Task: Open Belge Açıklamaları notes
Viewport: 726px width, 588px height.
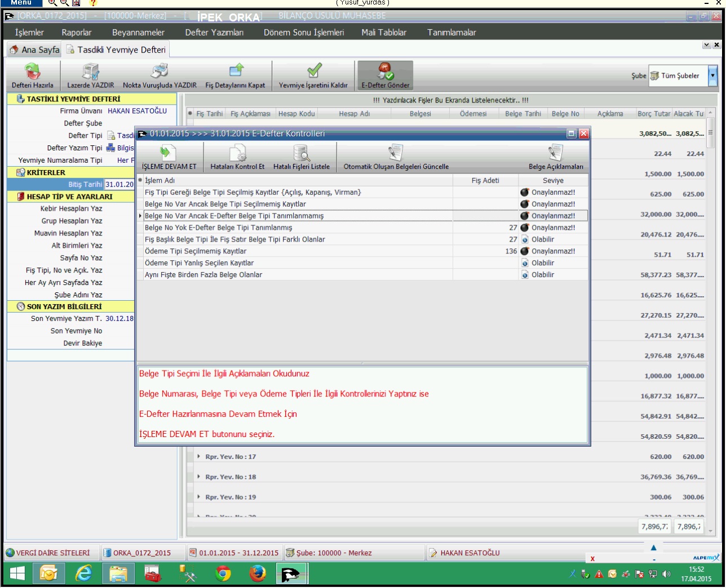Action: tap(555, 153)
